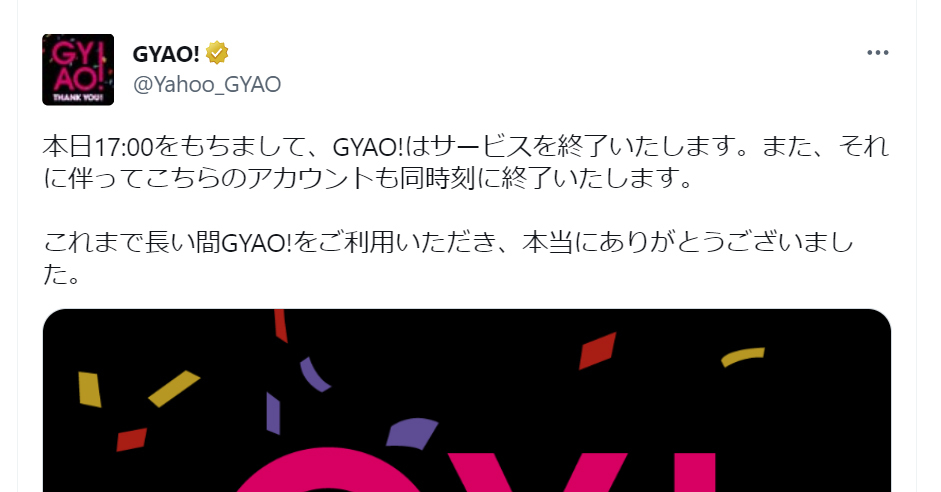
Task: Click the final た。 line of the tweet
Action: pyautogui.click(x=61, y=275)
